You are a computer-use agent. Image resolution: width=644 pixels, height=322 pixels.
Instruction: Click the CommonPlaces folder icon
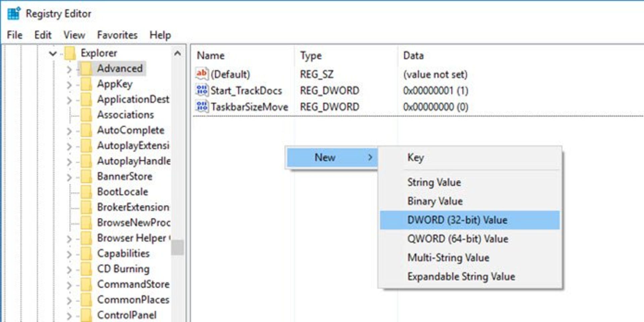click(86, 300)
